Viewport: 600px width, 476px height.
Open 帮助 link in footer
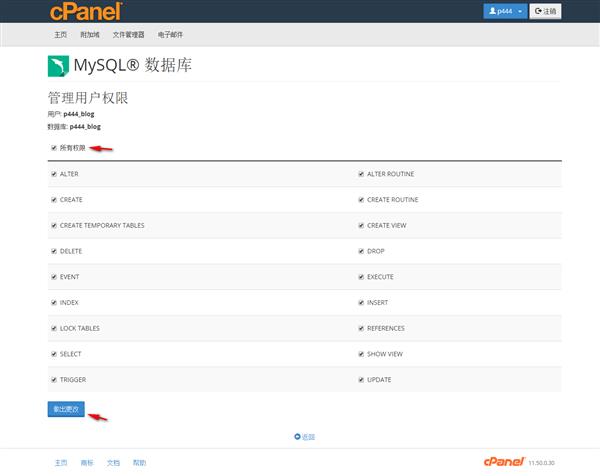click(139, 463)
